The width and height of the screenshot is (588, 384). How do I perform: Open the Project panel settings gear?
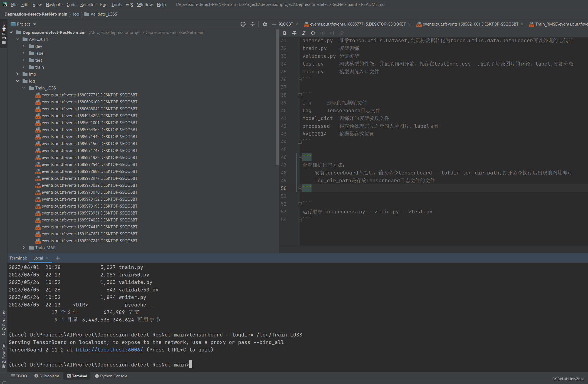(x=264, y=24)
